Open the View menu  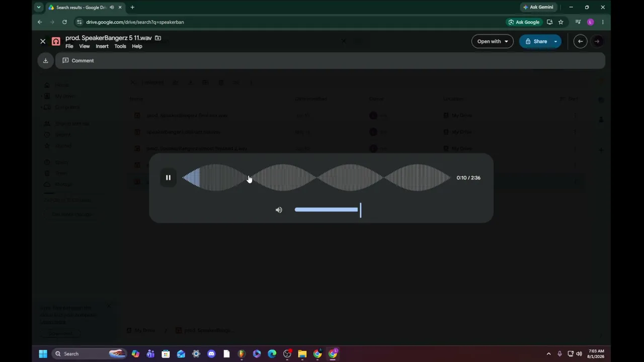click(85, 46)
